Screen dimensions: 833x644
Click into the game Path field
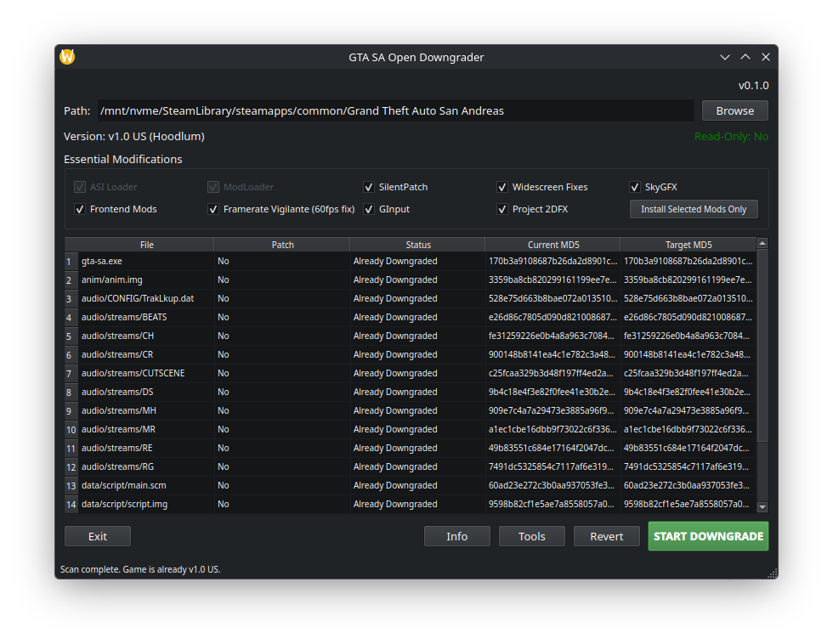[396, 110]
